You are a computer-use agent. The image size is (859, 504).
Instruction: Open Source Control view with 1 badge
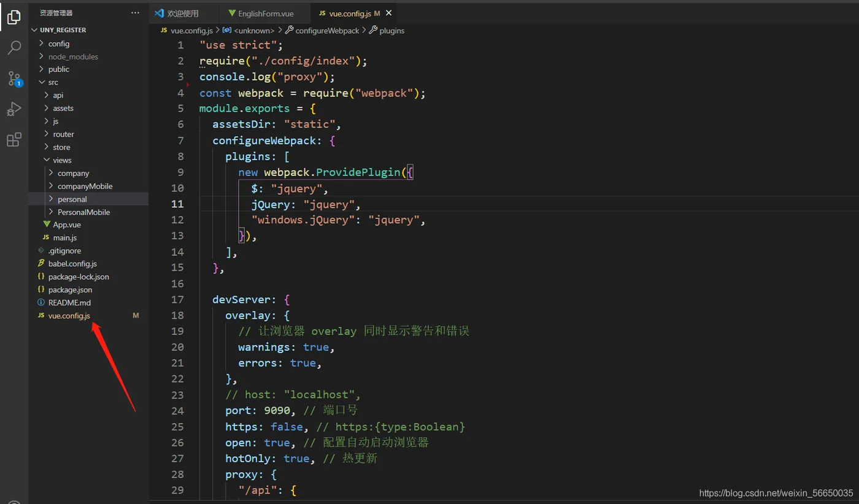[14, 78]
